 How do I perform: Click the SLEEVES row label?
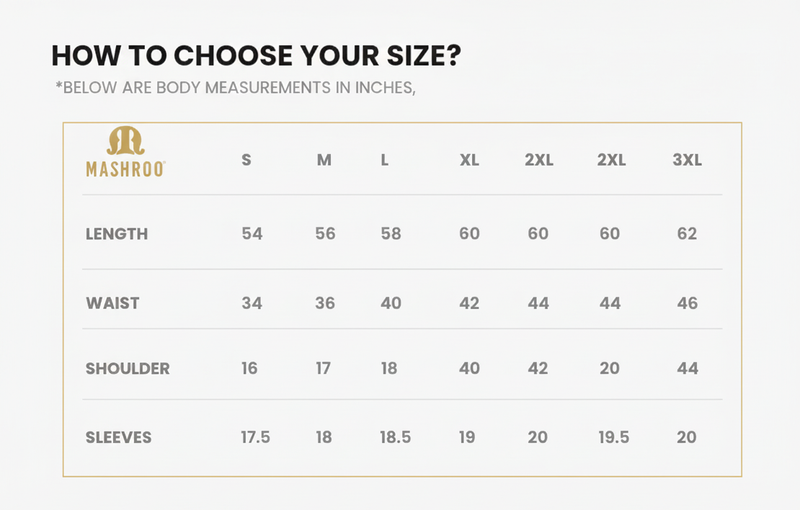click(119, 437)
